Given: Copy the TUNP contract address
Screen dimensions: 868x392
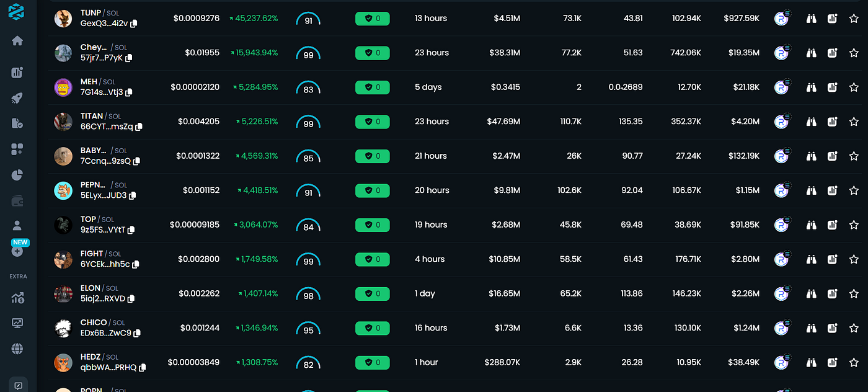Looking at the screenshot, I should tap(134, 24).
